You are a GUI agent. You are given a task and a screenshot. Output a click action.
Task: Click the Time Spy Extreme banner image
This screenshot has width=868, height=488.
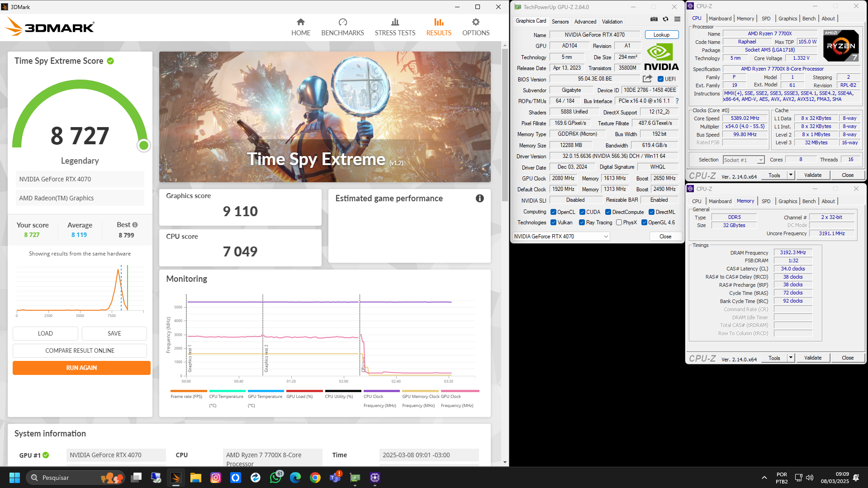pos(325,117)
